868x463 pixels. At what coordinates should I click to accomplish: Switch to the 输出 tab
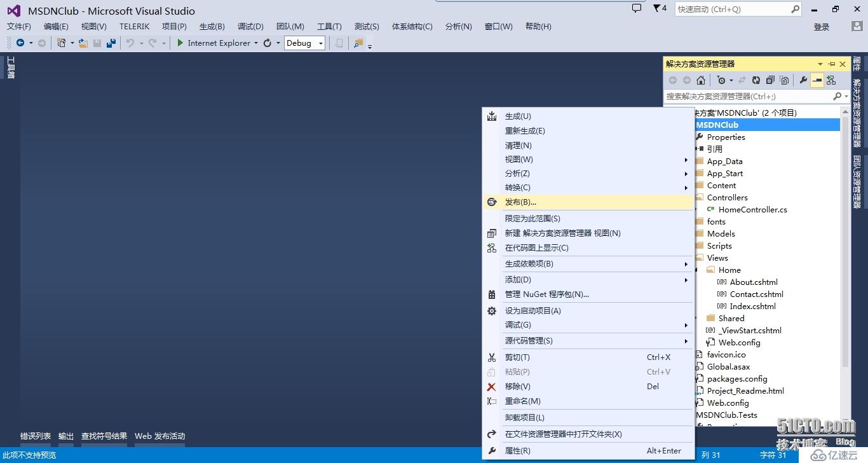pyautogui.click(x=66, y=436)
